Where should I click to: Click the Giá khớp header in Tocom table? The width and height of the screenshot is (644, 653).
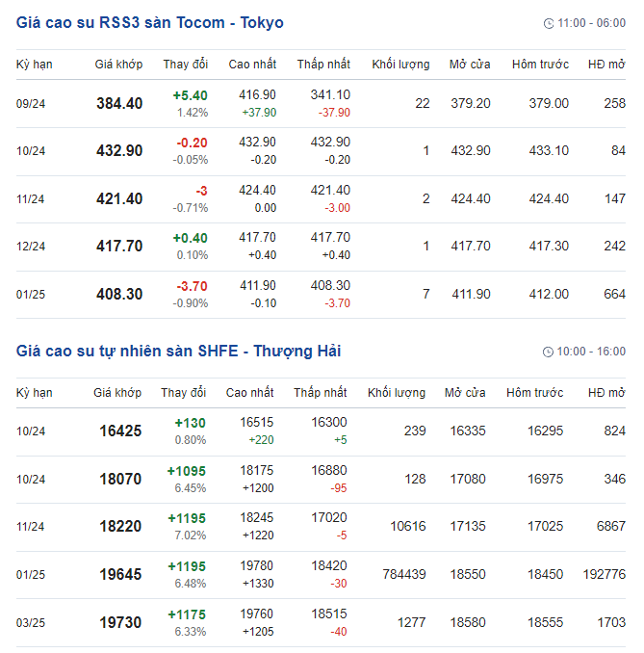(118, 65)
